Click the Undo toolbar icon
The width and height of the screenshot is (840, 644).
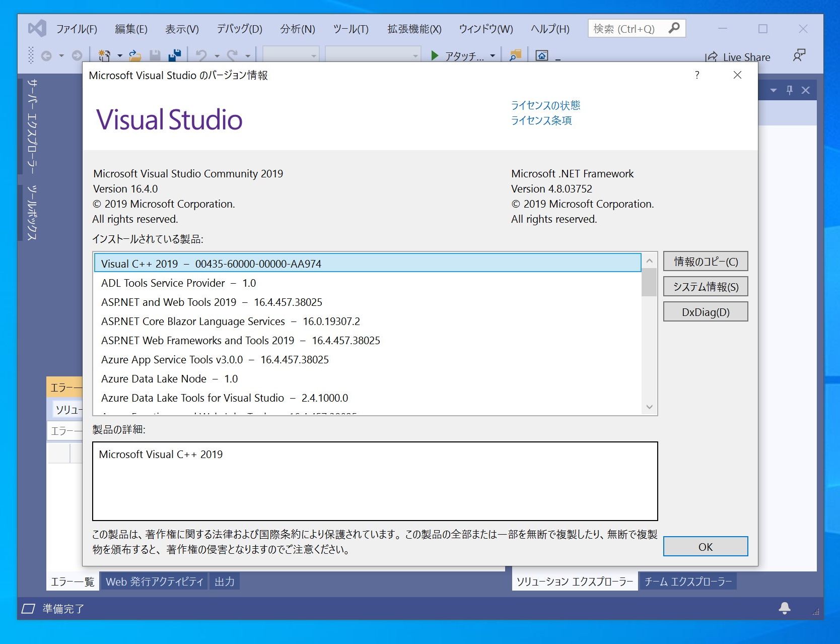pos(202,56)
